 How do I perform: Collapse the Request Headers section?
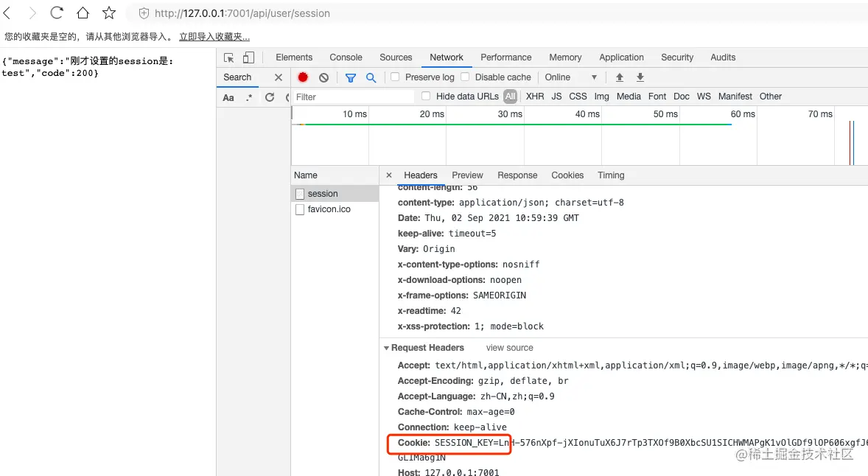[386, 348]
